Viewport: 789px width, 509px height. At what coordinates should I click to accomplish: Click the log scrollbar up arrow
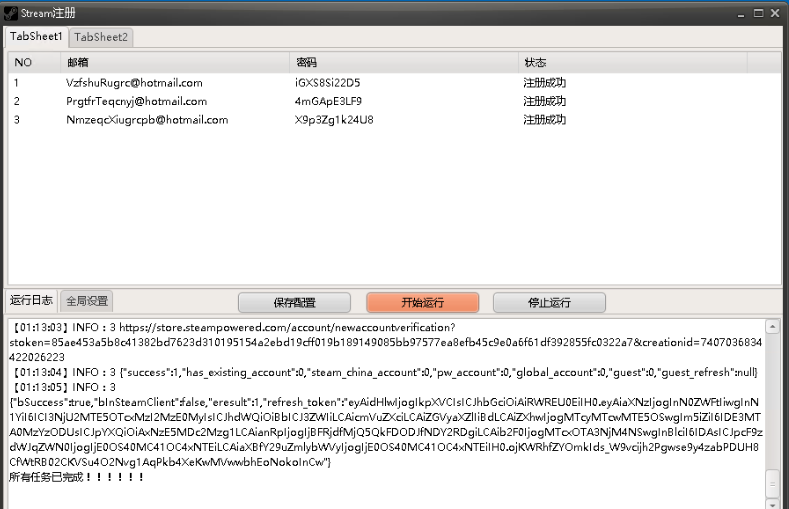tap(772, 327)
